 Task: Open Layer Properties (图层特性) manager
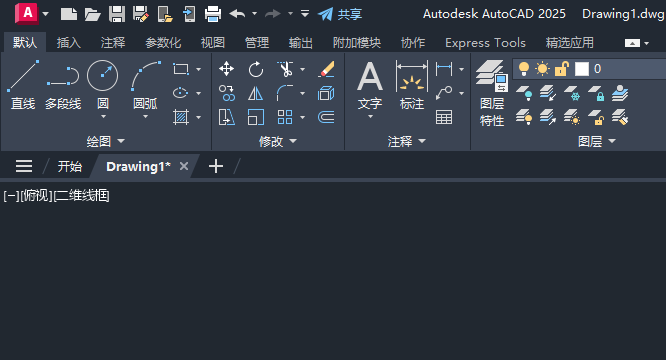(492, 93)
